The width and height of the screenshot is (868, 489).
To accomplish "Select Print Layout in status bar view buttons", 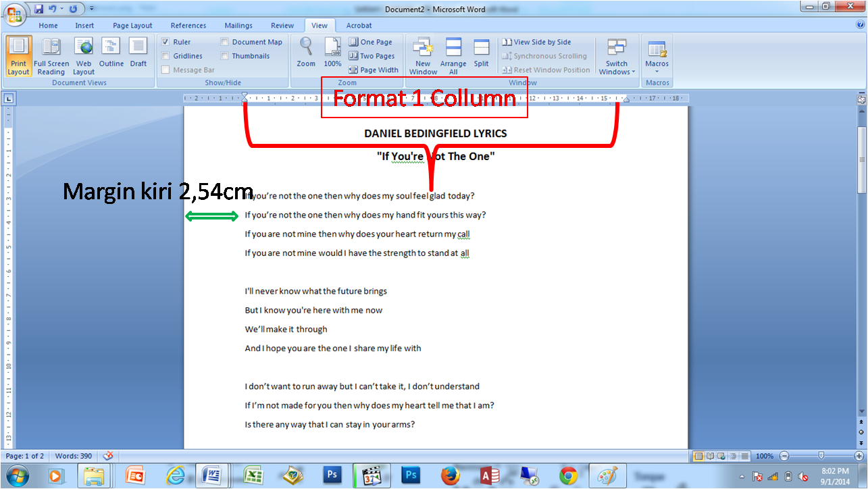I will pyautogui.click(x=698, y=456).
